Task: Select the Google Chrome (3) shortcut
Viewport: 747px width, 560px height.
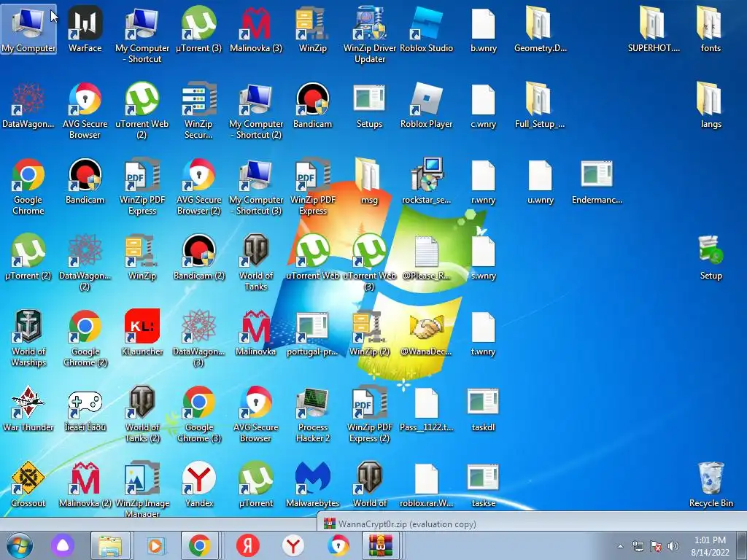Action: 199,414
